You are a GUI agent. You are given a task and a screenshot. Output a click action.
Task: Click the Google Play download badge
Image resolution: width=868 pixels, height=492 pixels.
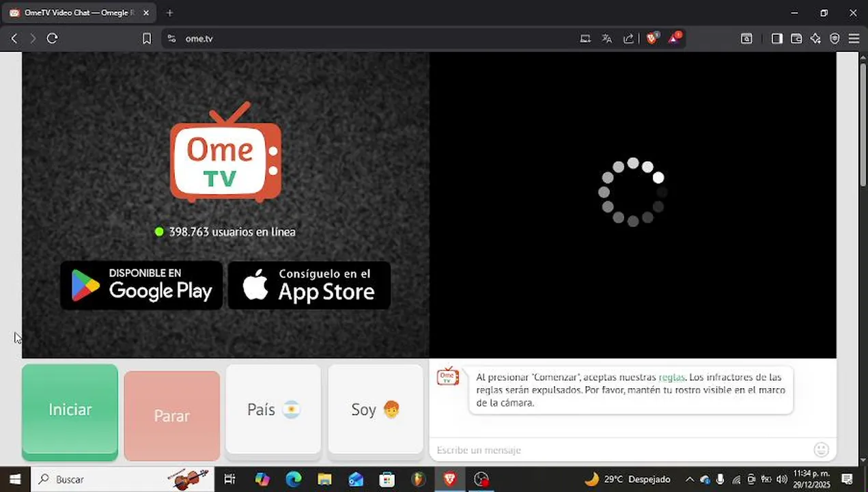click(x=141, y=285)
